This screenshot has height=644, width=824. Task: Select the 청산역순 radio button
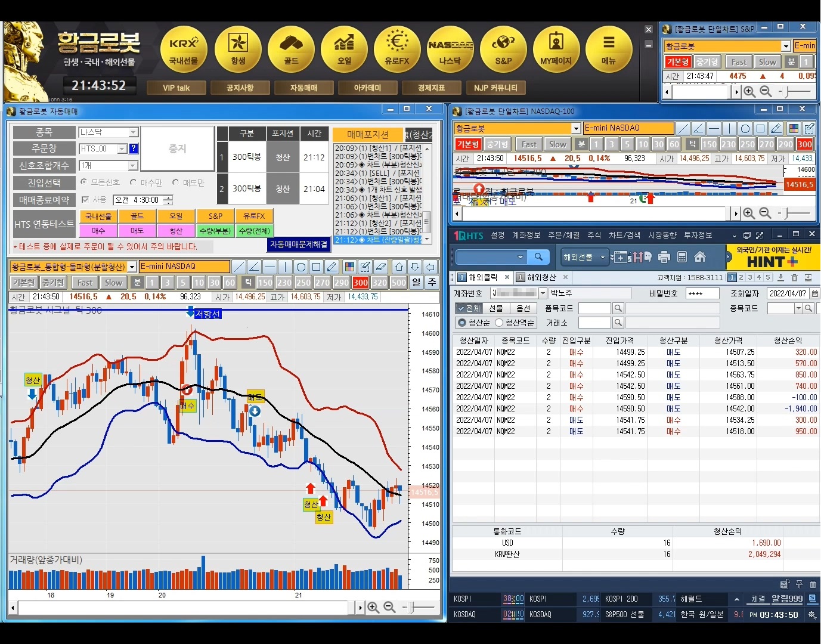(x=499, y=323)
